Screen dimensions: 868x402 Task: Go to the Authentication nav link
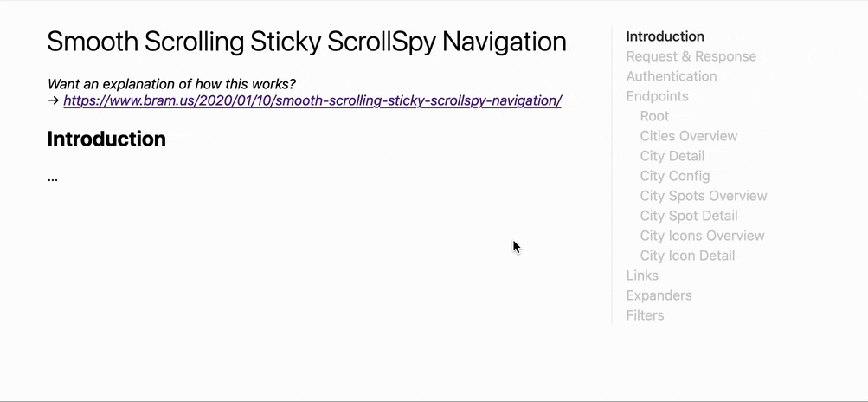[x=671, y=76]
